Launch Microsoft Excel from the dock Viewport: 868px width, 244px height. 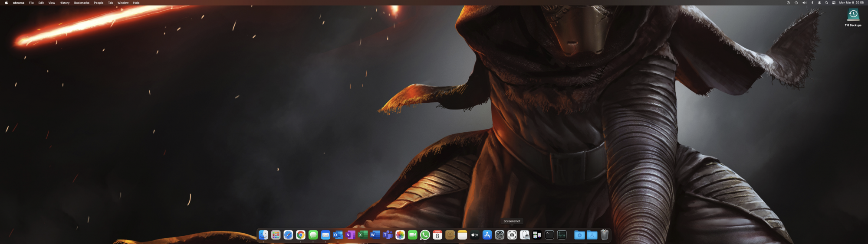pos(363,235)
